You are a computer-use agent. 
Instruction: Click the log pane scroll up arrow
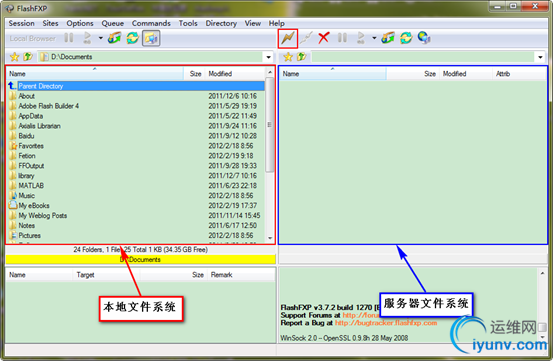click(542, 273)
